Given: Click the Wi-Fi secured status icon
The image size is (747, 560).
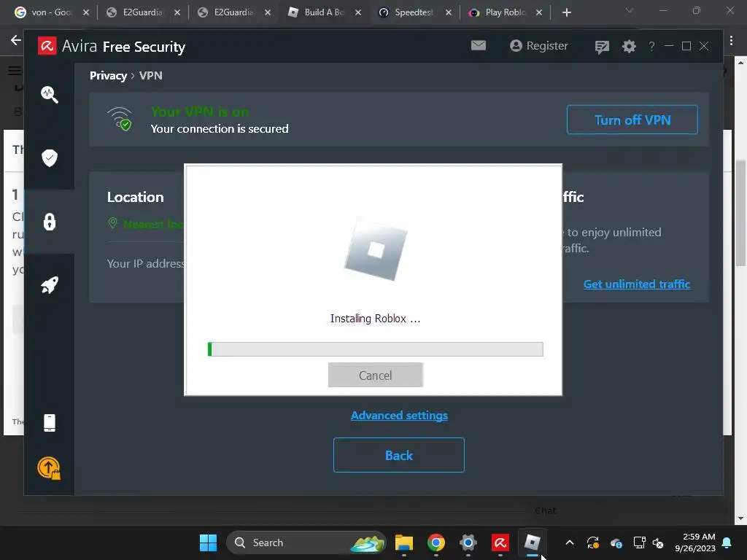Looking at the screenshot, I should [120, 119].
